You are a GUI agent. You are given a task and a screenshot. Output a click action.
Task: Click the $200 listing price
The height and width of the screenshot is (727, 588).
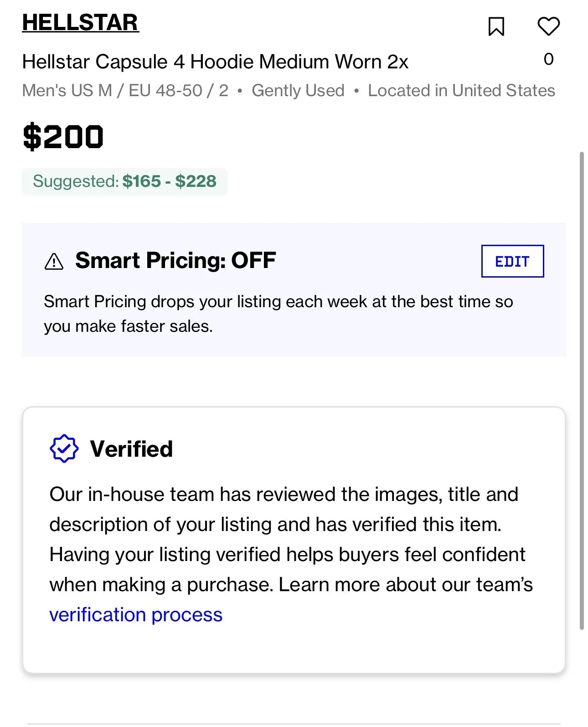tap(63, 137)
